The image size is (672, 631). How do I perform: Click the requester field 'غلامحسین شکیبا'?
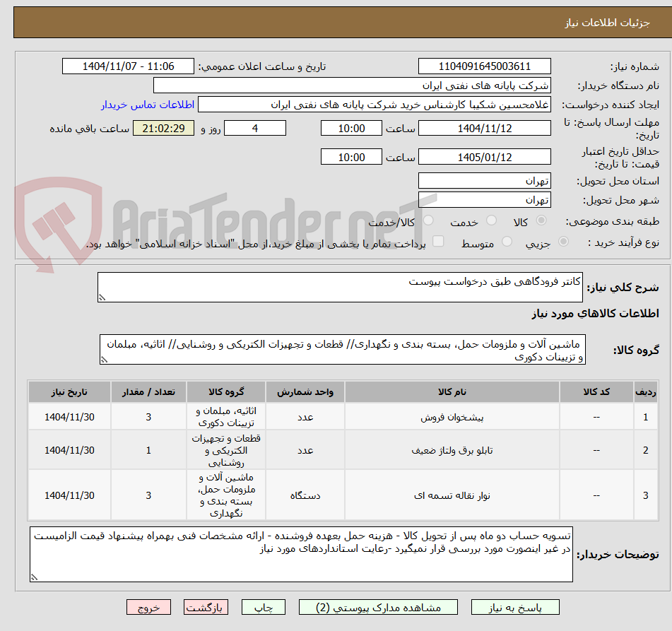click(x=374, y=105)
